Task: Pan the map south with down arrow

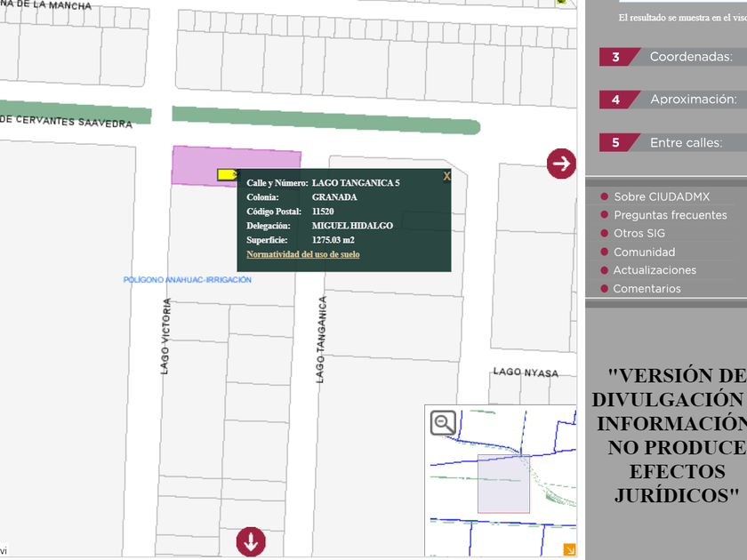Action: 250,540
